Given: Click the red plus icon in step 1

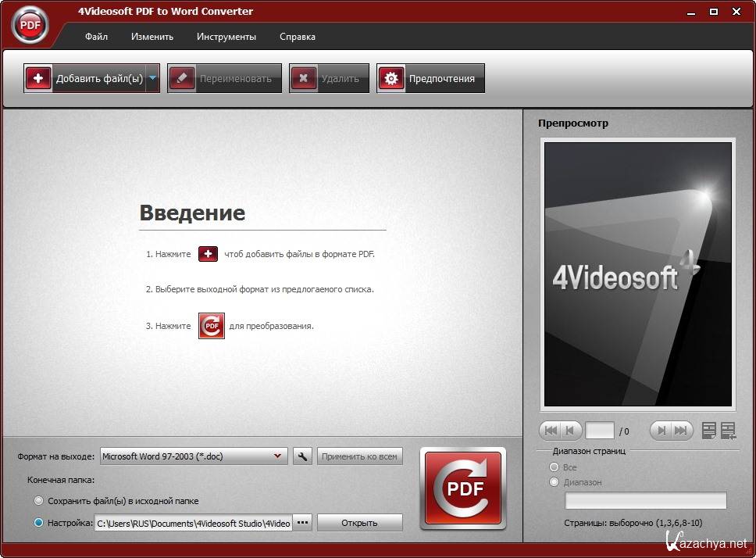Looking at the screenshot, I should coord(208,254).
